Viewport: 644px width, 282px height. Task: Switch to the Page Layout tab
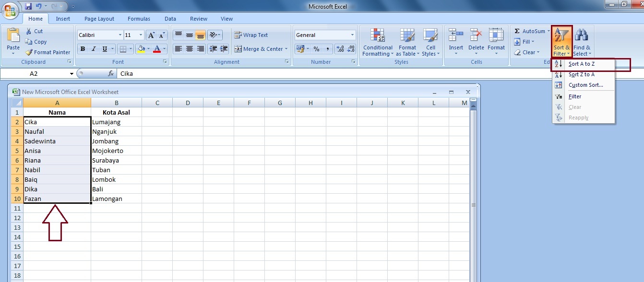pyautogui.click(x=99, y=19)
